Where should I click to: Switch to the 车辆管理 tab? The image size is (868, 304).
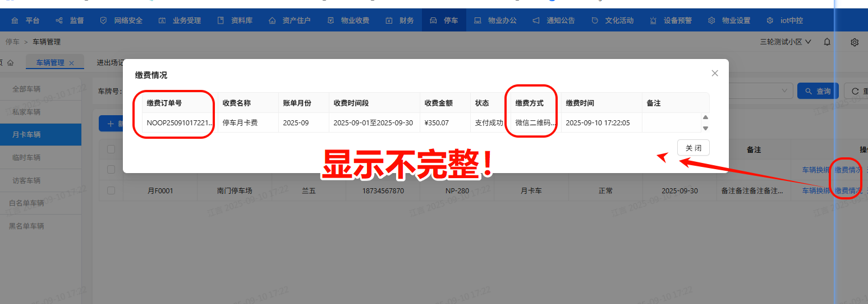[50, 63]
